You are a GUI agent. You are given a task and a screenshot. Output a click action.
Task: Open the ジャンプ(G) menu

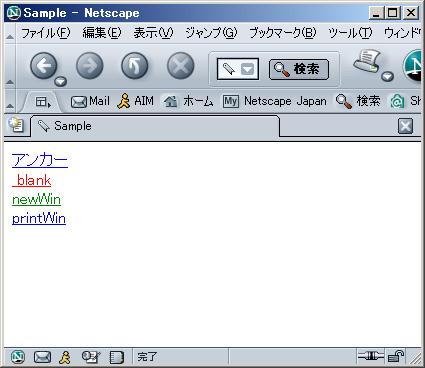(x=211, y=33)
